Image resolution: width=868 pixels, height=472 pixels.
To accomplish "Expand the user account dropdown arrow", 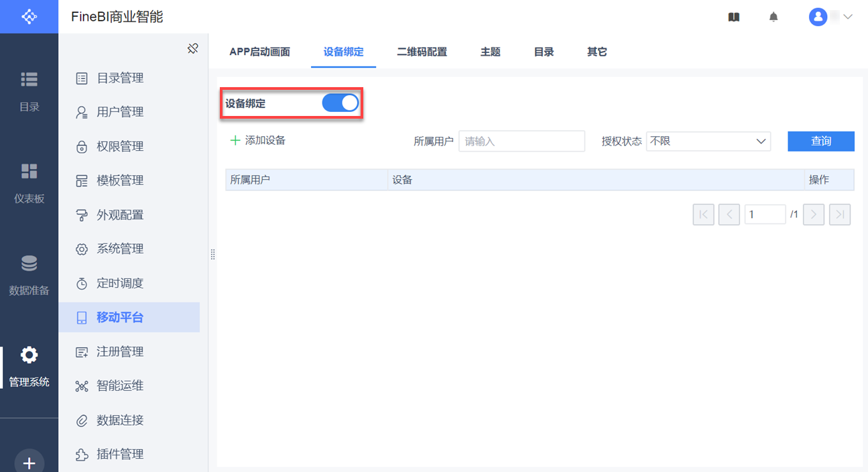I will [848, 17].
